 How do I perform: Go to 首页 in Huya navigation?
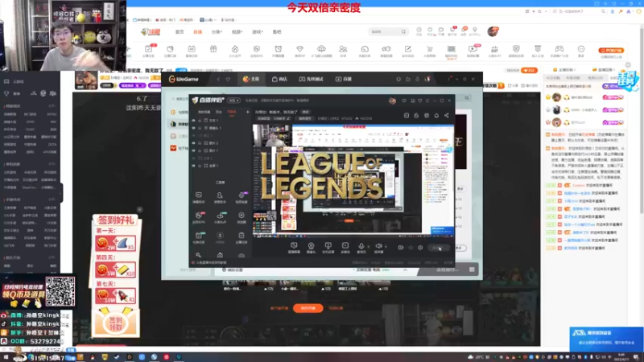tap(180, 31)
